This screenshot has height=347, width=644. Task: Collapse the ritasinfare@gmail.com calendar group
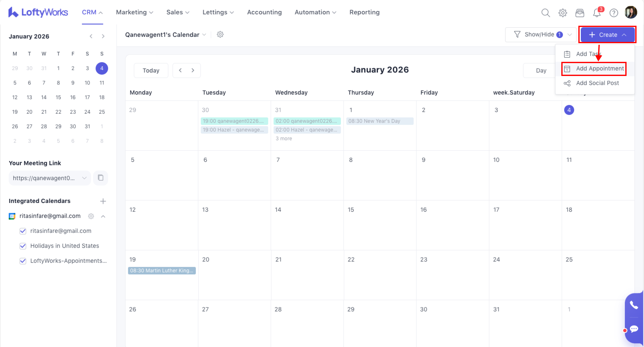103,216
